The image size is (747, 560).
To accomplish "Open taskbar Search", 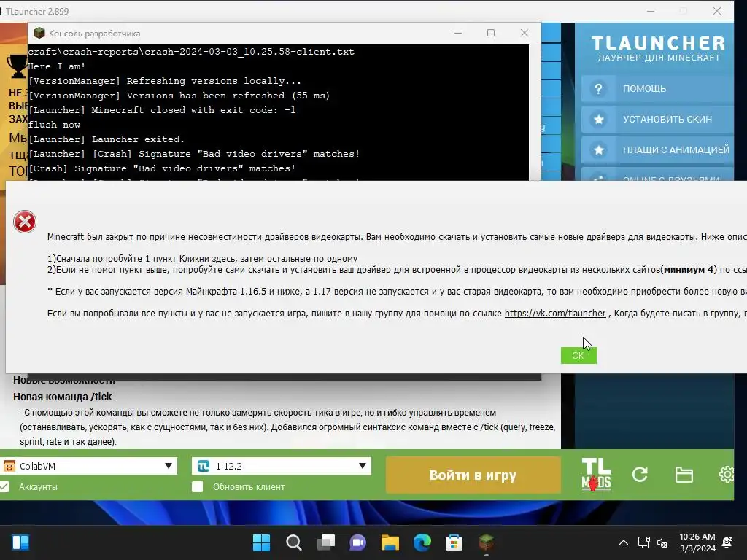I will [x=293, y=542].
